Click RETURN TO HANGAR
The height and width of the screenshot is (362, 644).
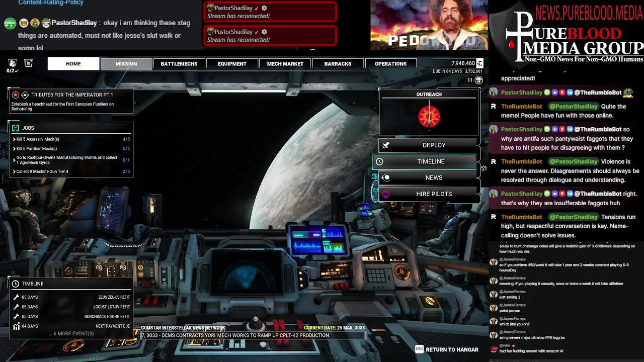pyautogui.click(x=452, y=349)
